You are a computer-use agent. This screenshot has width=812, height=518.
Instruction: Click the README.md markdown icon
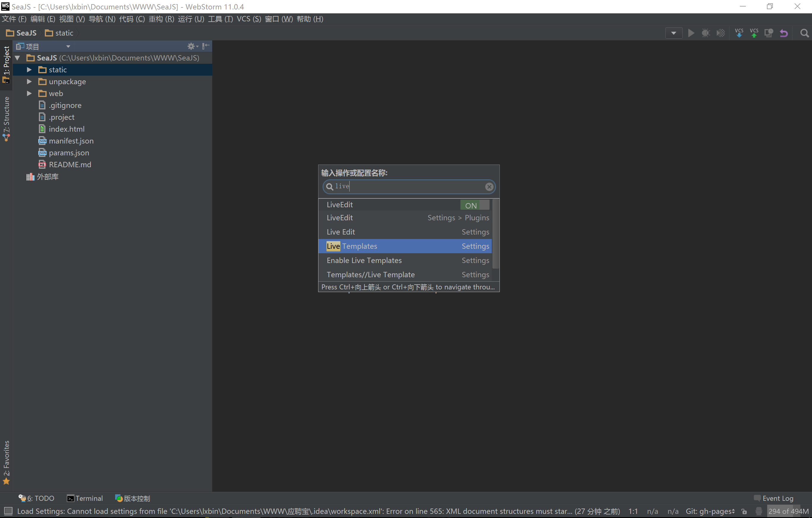42,164
